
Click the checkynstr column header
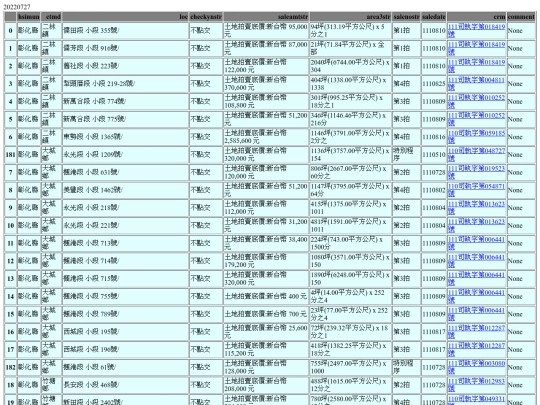click(x=206, y=17)
